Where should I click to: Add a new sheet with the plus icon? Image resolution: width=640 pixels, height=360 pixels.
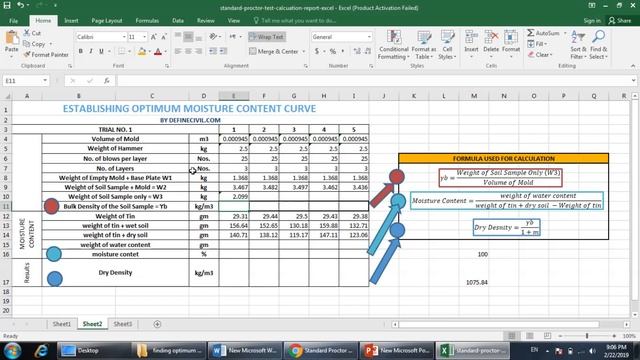[157, 324]
